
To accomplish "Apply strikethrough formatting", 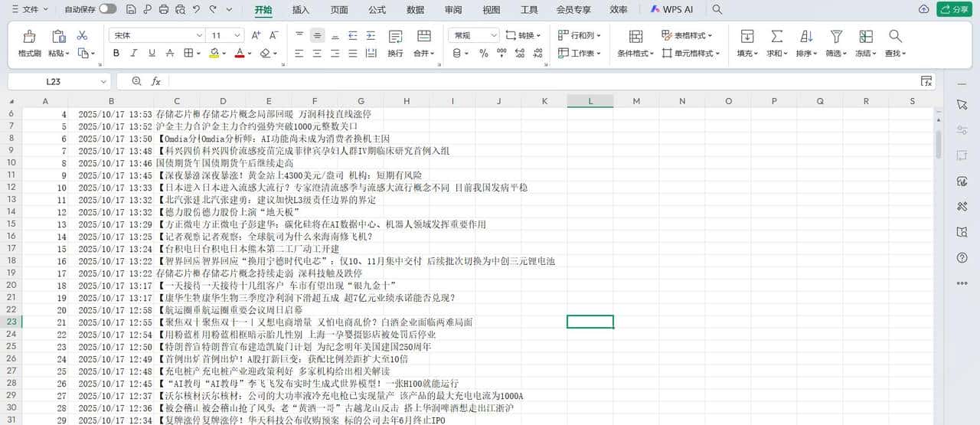I will click(170, 53).
